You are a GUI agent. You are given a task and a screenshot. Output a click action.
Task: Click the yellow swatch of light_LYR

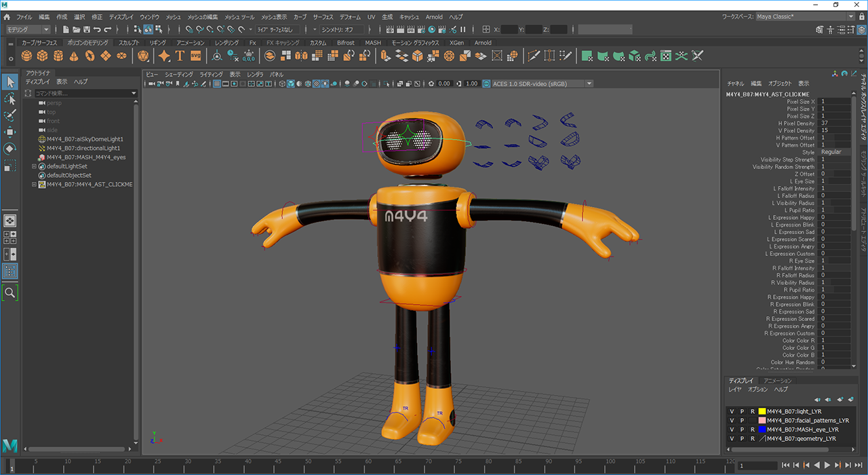click(762, 411)
